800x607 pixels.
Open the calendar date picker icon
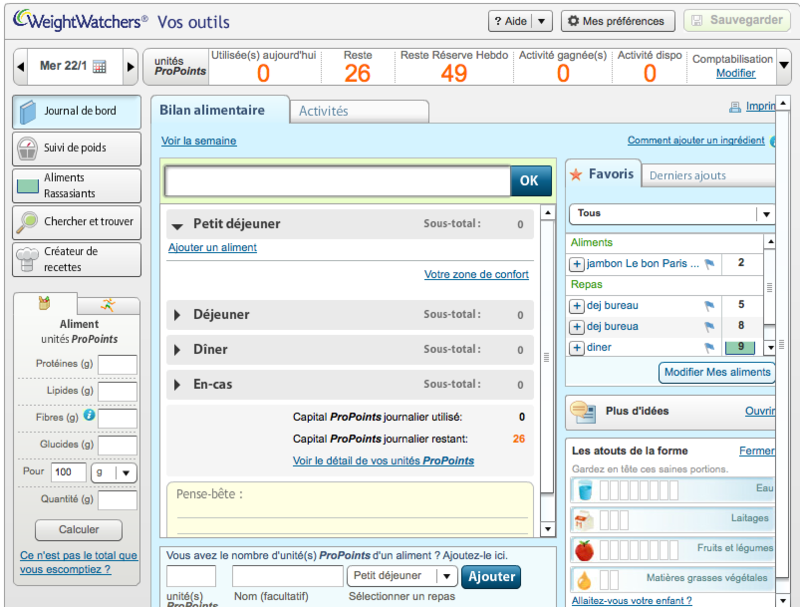click(x=99, y=66)
